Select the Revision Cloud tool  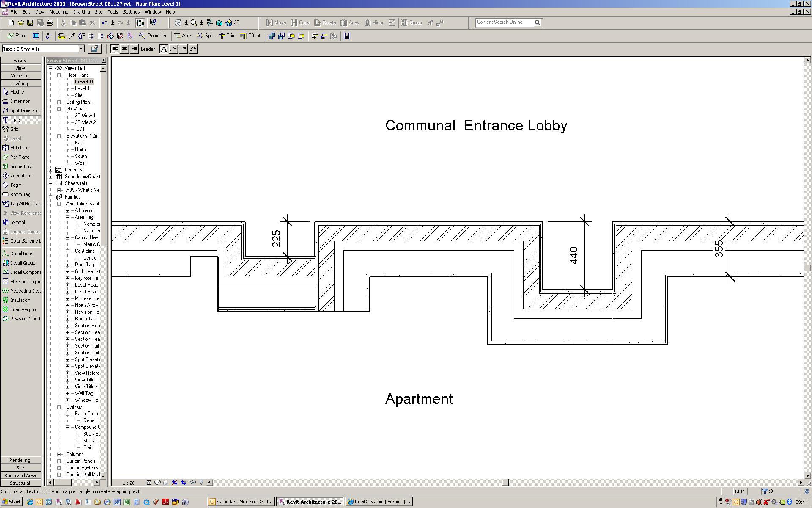coord(24,319)
